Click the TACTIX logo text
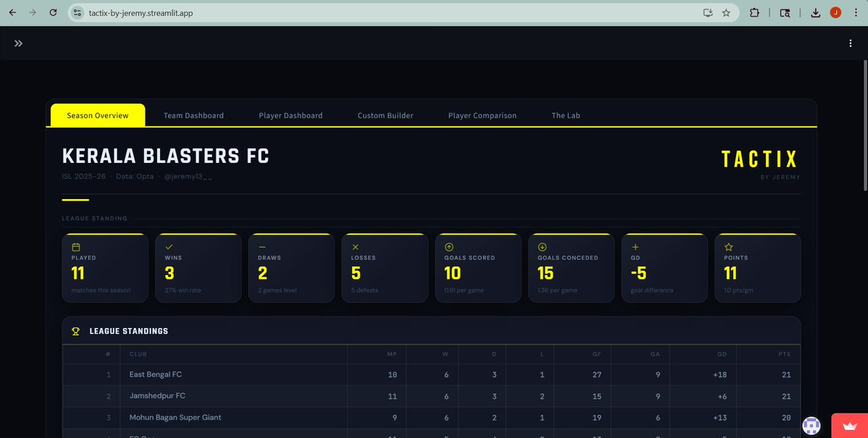868x438 pixels. pyautogui.click(x=759, y=159)
